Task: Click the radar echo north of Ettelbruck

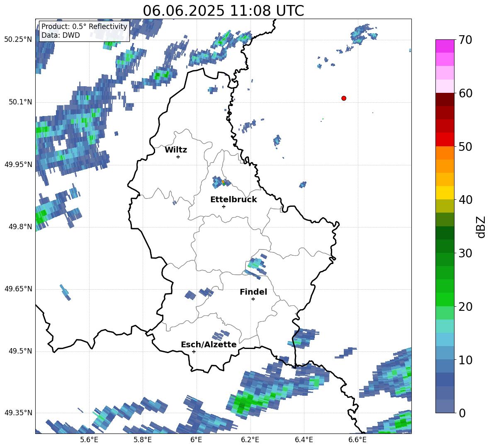Action: (221, 182)
